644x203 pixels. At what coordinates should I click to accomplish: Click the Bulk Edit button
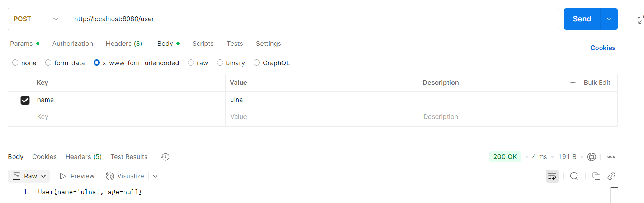click(597, 83)
